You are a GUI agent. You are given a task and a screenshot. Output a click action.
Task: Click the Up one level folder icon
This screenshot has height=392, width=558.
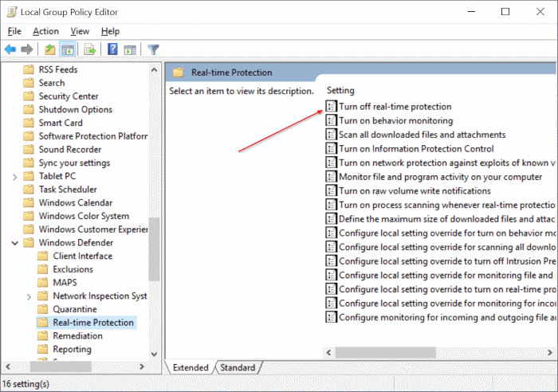tap(50, 49)
